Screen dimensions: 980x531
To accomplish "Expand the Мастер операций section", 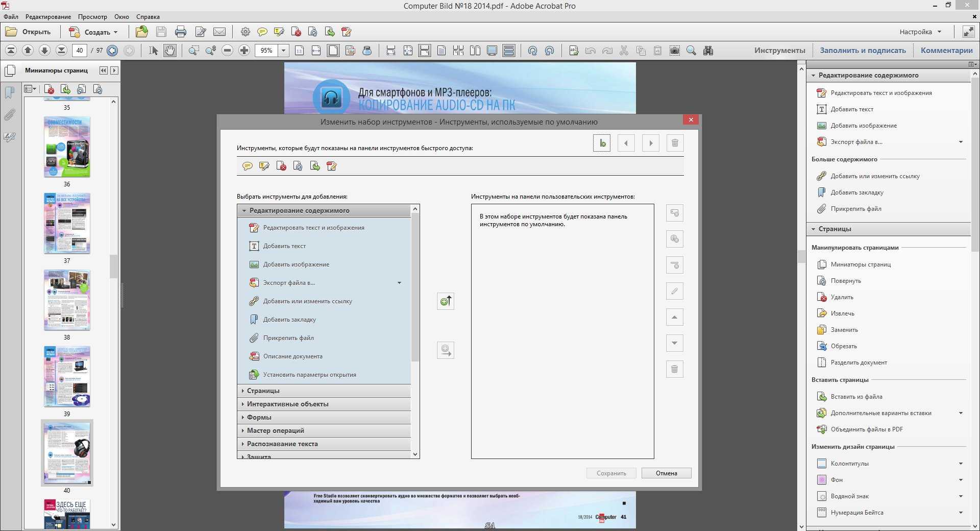I will click(324, 430).
